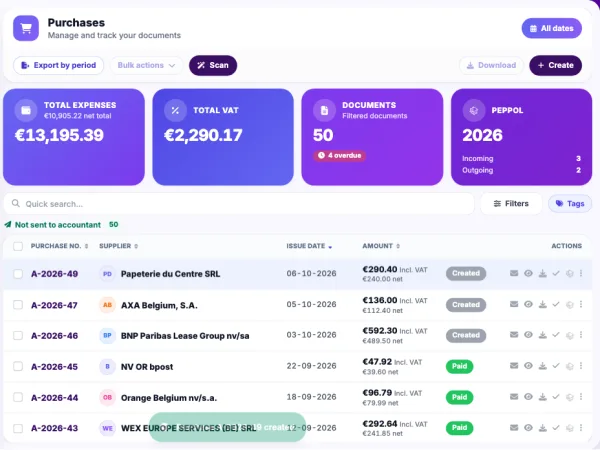Email the NV OR bpost purchase

(514, 366)
